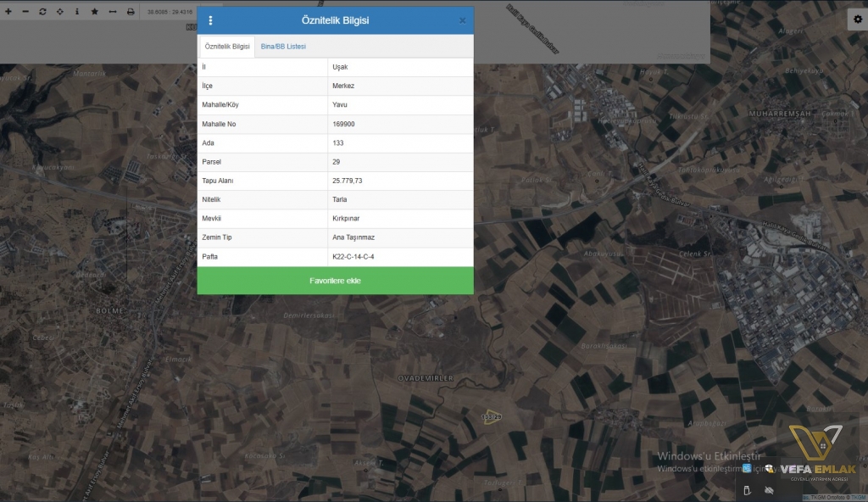Click the OneDrive cloud tray icon
Viewport: 868px width, 502px height.
click(x=770, y=490)
